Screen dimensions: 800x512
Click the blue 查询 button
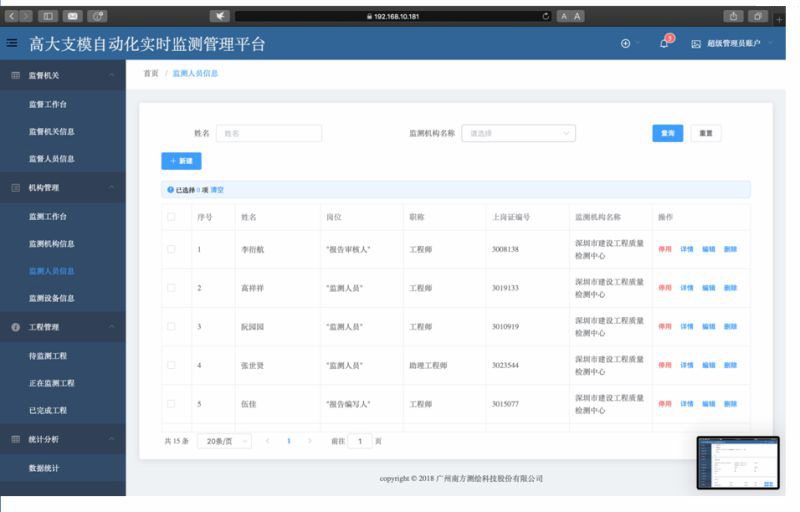[667, 133]
